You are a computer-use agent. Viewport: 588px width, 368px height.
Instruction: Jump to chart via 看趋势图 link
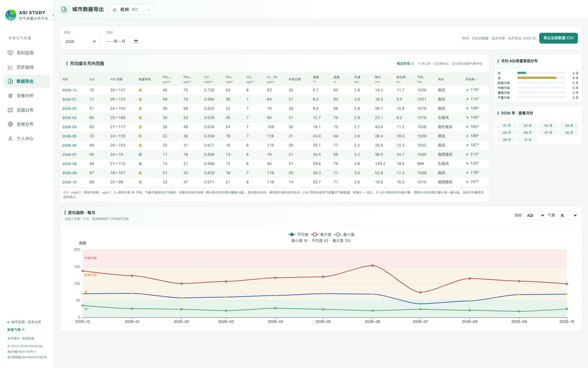coord(405,64)
